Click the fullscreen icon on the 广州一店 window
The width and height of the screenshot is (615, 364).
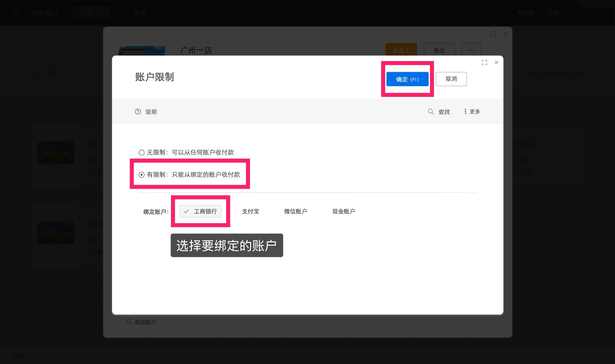tap(493, 33)
